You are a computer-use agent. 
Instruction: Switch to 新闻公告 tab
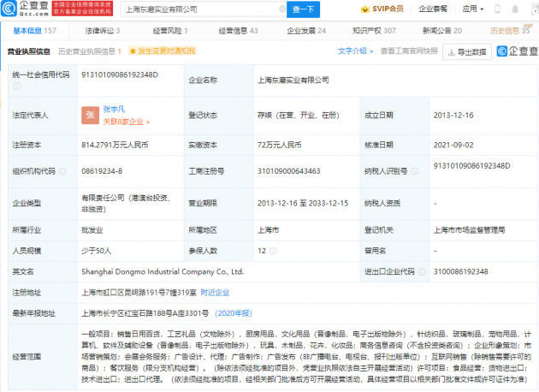point(442,31)
